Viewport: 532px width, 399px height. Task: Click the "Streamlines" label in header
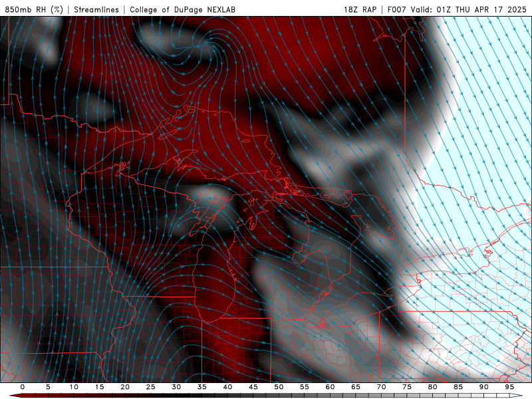96,9
